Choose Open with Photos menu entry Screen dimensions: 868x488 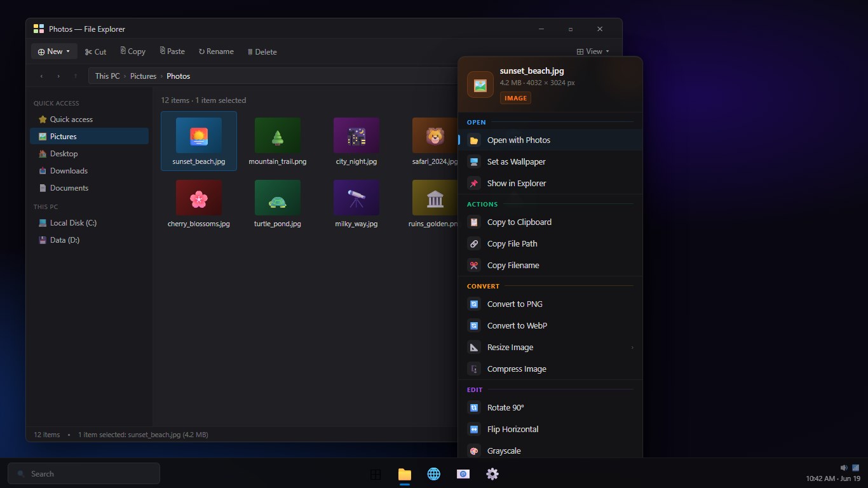coord(550,140)
